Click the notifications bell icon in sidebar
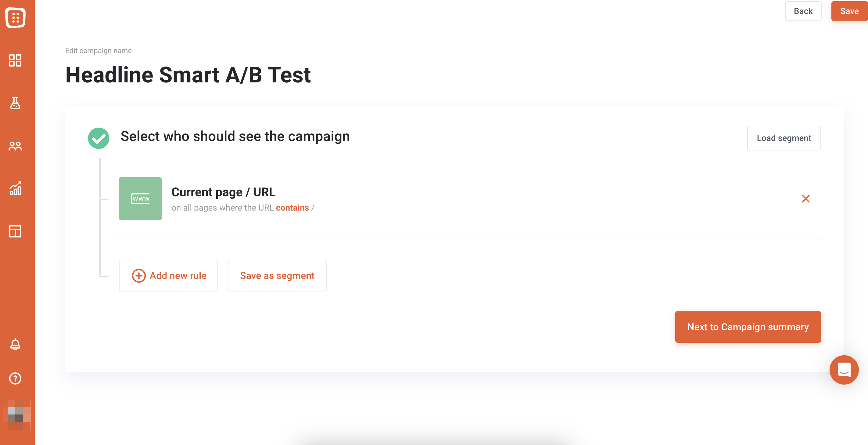Screen dimensions: 868x445 tap(15, 344)
